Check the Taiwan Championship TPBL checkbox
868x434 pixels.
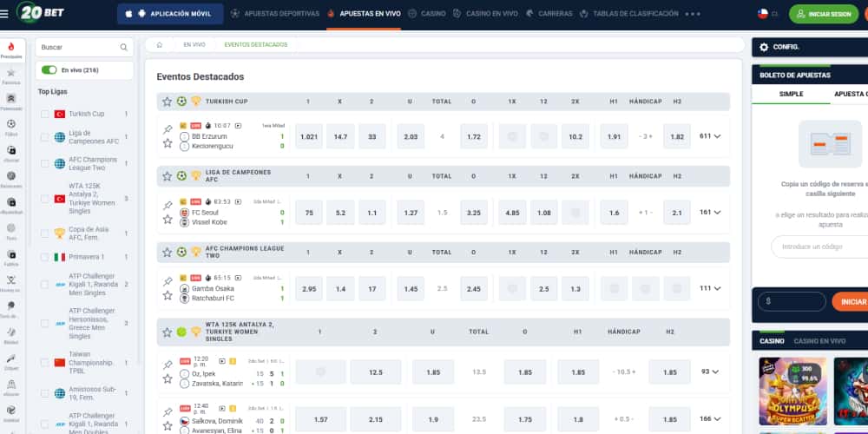pyautogui.click(x=45, y=363)
